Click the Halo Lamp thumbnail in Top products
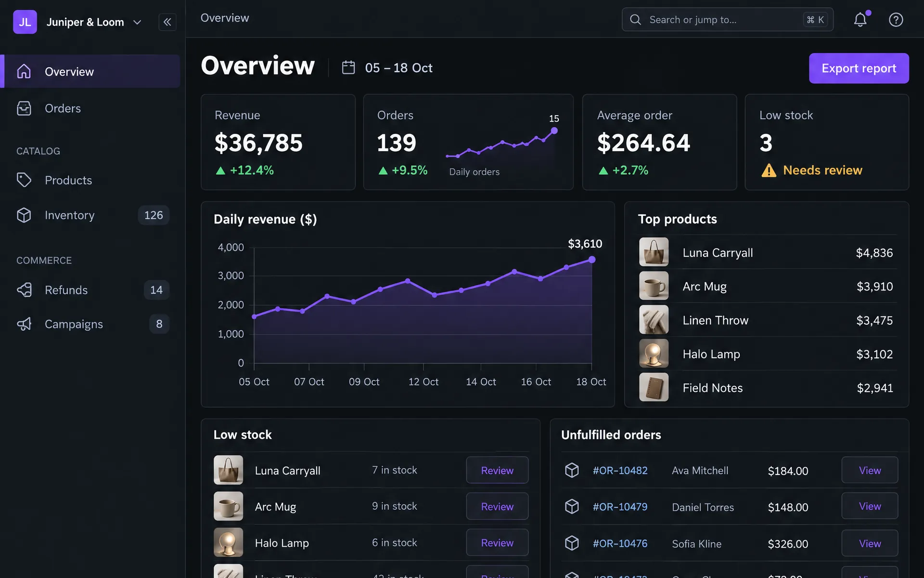924x578 pixels. tap(654, 354)
